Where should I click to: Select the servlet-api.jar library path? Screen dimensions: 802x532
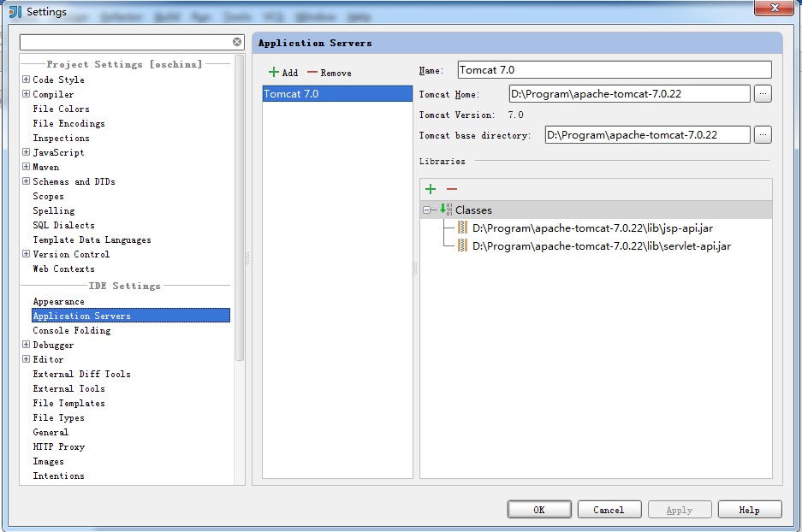pos(602,245)
